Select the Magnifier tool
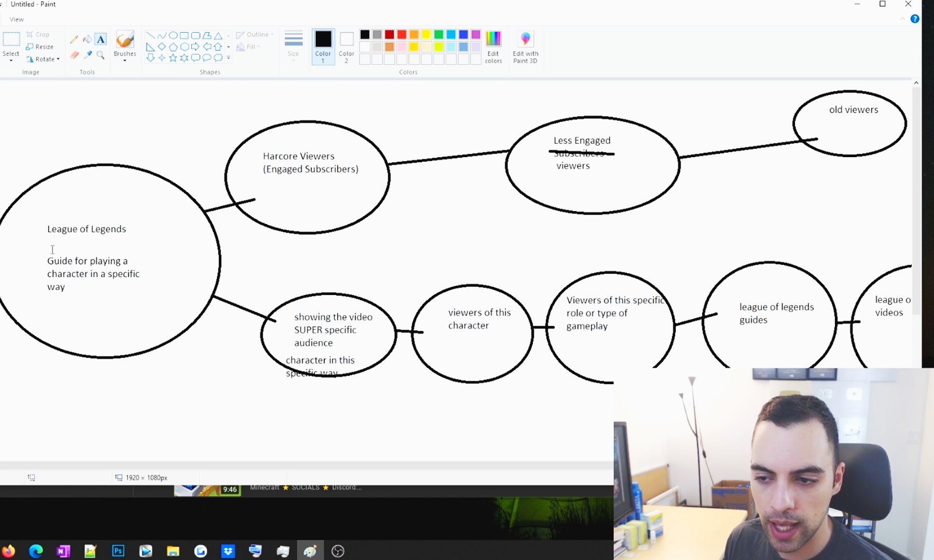The image size is (934, 560). (101, 55)
